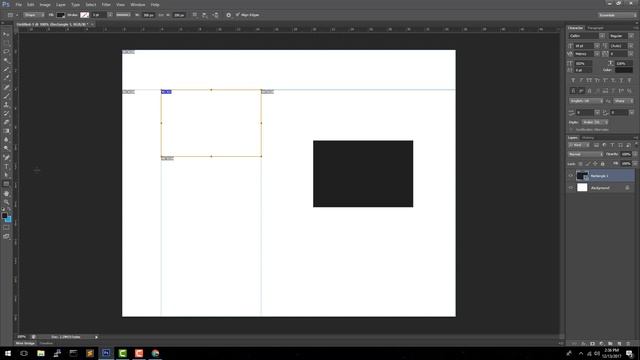Select the Path Selection tool
640x360 pixels.
6,175
